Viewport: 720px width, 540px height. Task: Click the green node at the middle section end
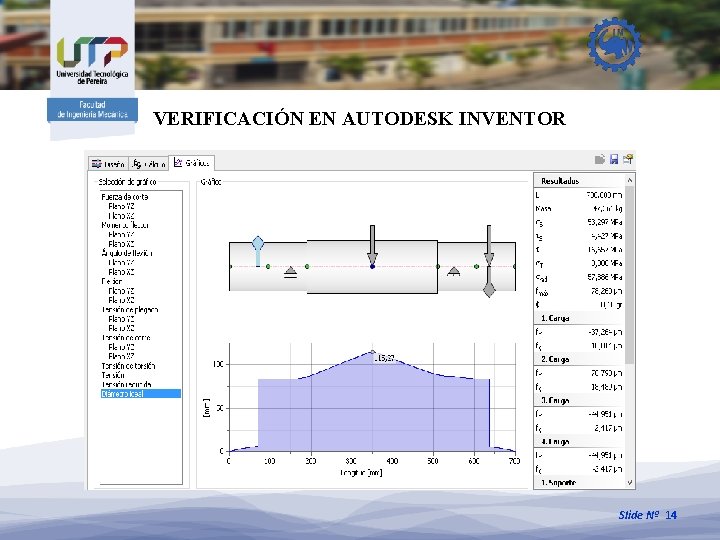[x=438, y=266]
